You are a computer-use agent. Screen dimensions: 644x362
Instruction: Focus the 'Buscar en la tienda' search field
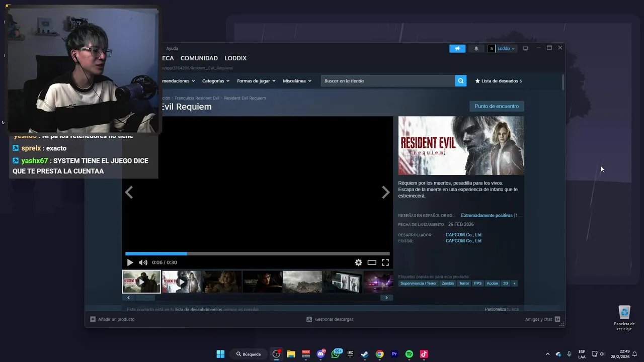coord(388,81)
